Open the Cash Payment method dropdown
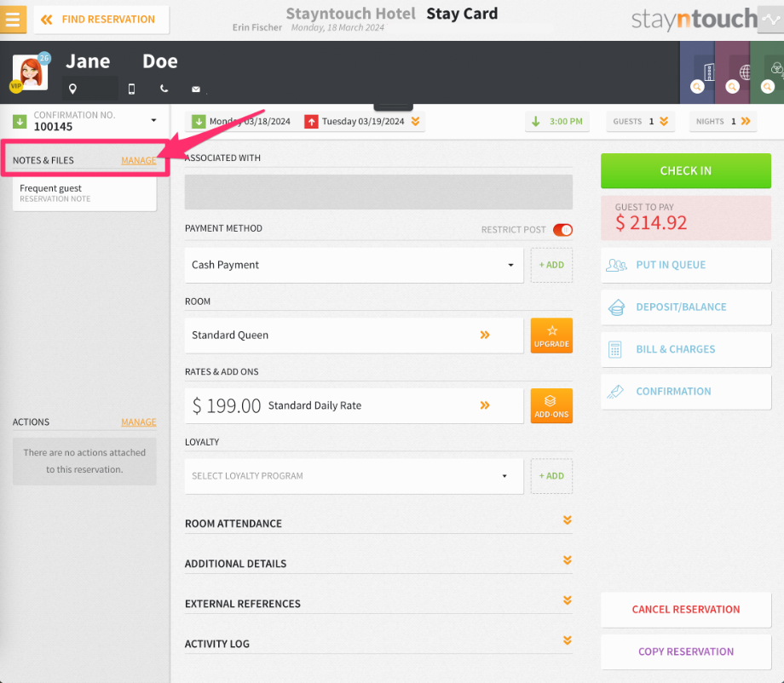Image resolution: width=784 pixels, height=683 pixels. point(354,265)
